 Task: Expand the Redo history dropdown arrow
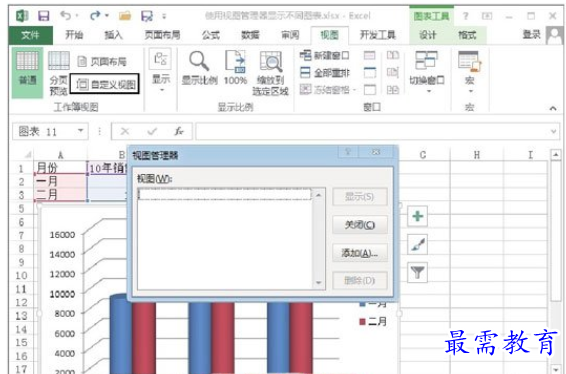click(x=107, y=16)
